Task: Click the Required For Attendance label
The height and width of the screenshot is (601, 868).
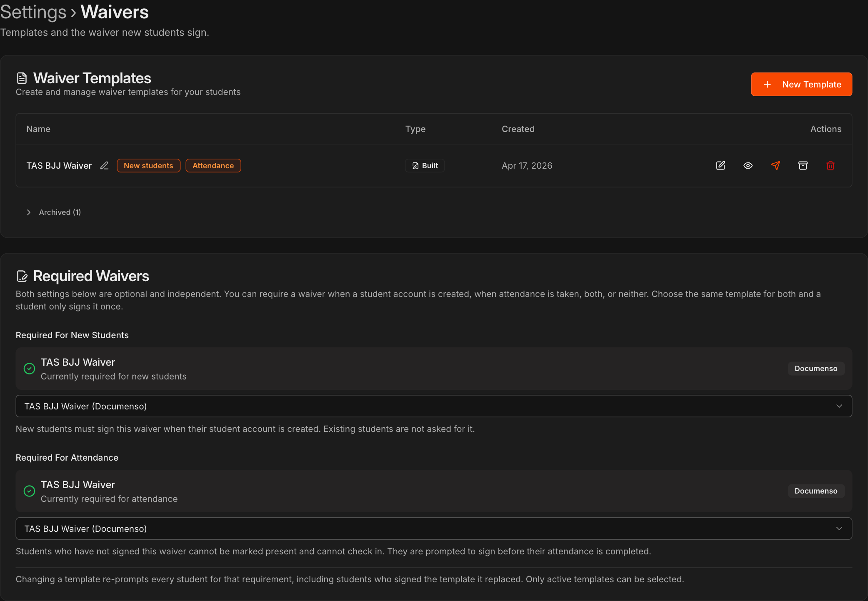Action: tap(67, 458)
